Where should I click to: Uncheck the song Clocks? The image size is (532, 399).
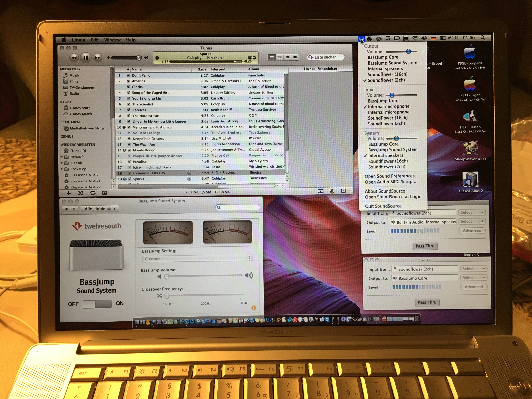coord(128,87)
